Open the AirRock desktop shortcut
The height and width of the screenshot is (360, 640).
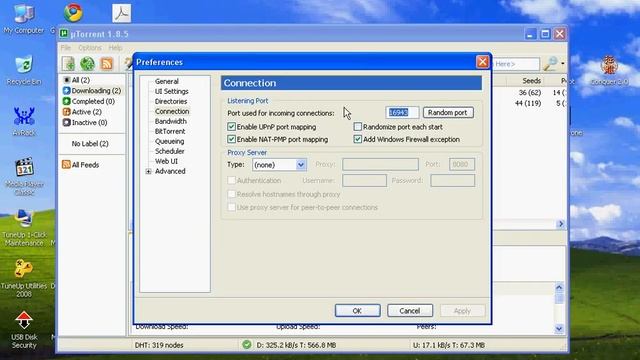pyautogui.click(x=24, y=121)
